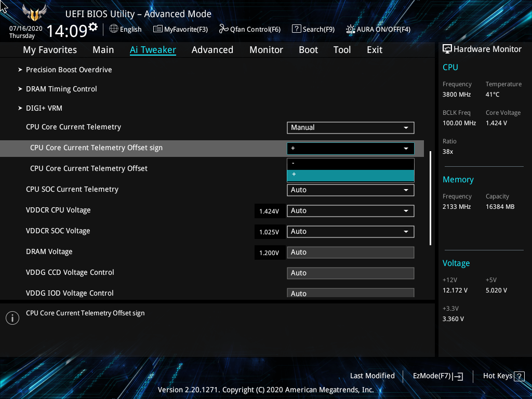The height and width of the screenshot is (399, 532).
Task: Expand DIGI+ VRM submenu
Action: [44, 108]
